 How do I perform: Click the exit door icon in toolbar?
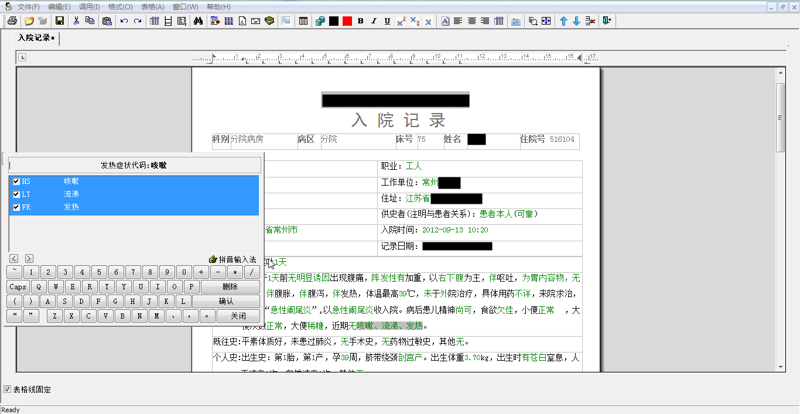pos(607,21)
